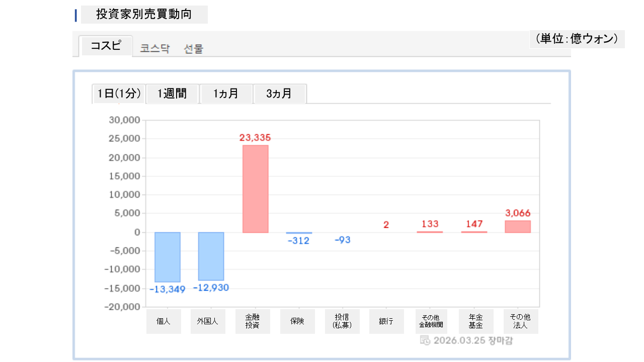
Task: Switch to the 코스닥 tab
Action: (155, 49)
